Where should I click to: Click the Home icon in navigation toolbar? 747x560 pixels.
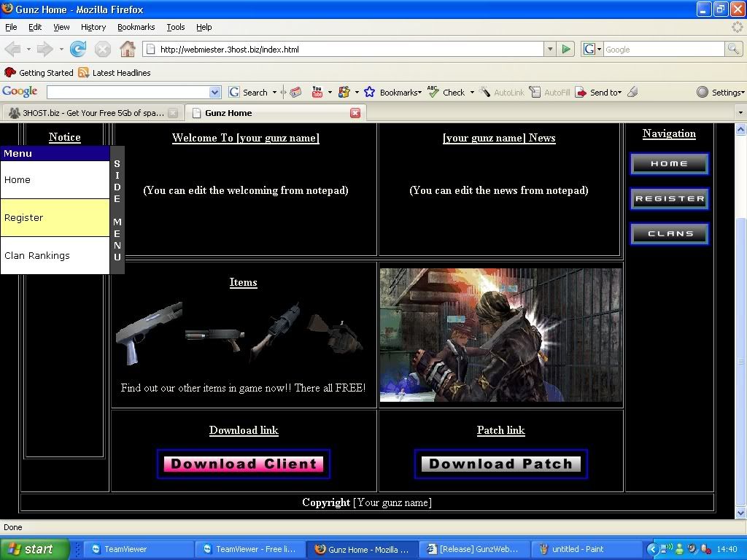pos(128,50)
